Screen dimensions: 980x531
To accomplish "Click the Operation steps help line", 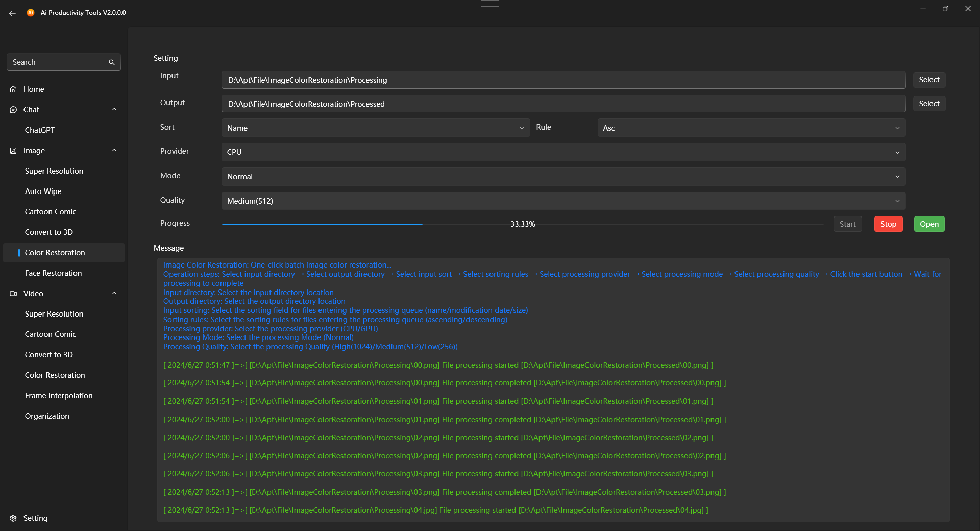I will pos(552,279).
